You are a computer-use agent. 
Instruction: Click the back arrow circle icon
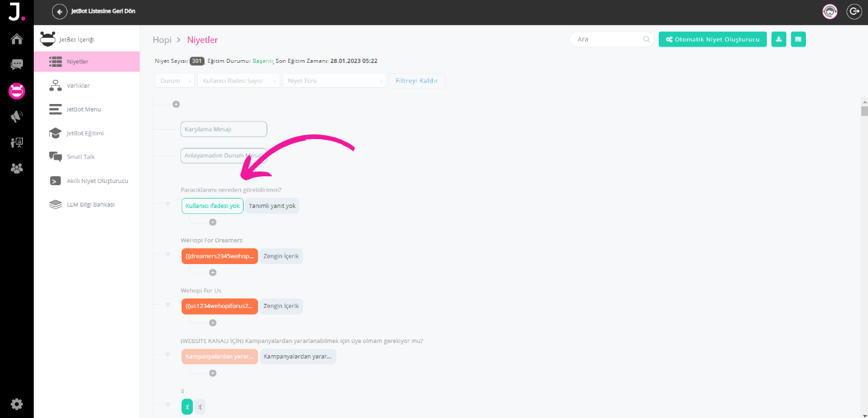tap(60, 11)
